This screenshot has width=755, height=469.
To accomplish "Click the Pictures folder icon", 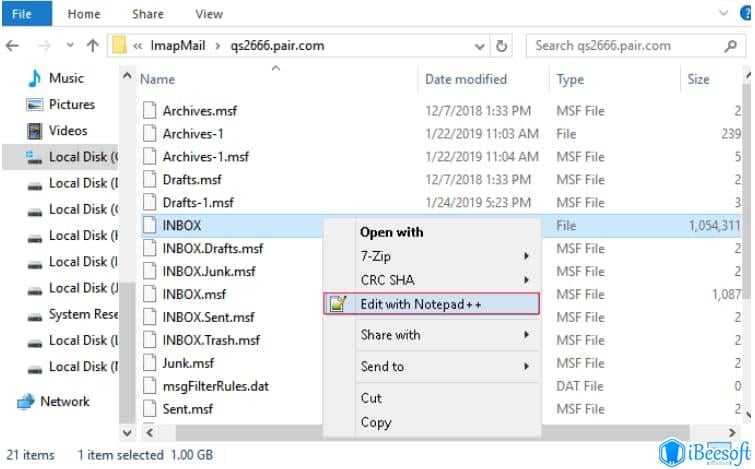I will click(34, 104).
